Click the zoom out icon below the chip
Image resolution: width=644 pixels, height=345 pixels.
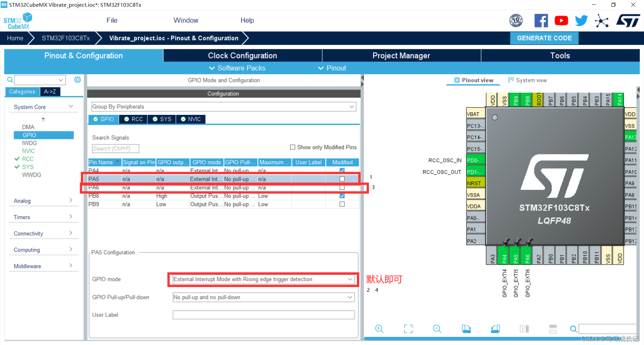[x=437, y=329]
